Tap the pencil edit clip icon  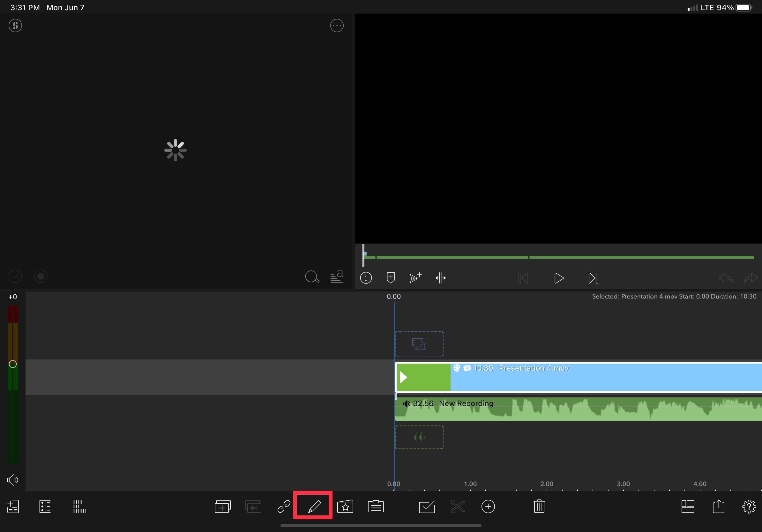click(x=314, y=506)
